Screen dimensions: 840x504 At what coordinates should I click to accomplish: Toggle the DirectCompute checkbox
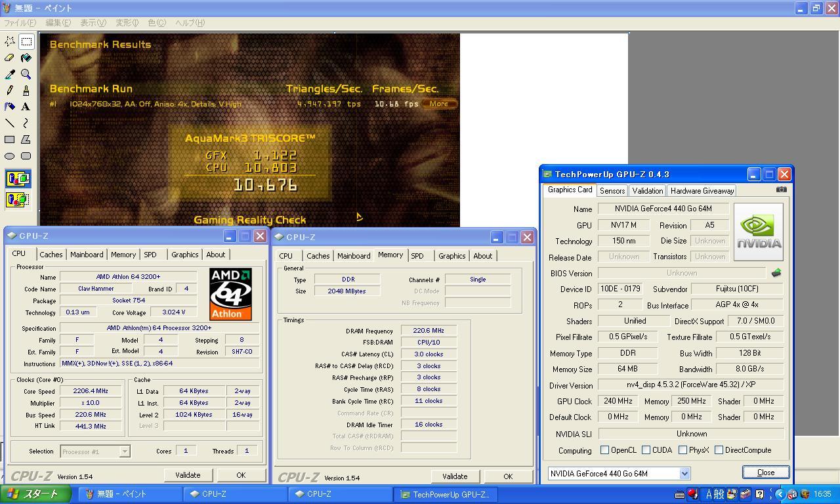click(719, 450)
